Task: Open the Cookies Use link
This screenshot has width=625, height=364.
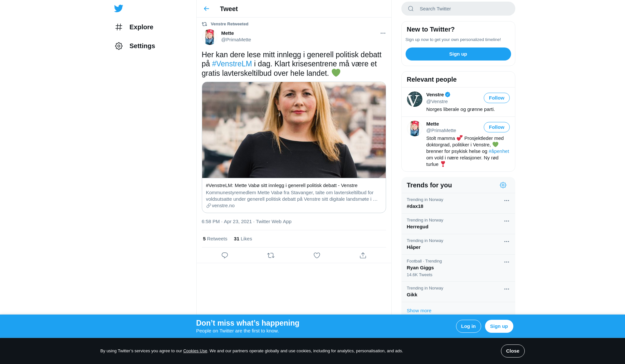Action: 195,351
